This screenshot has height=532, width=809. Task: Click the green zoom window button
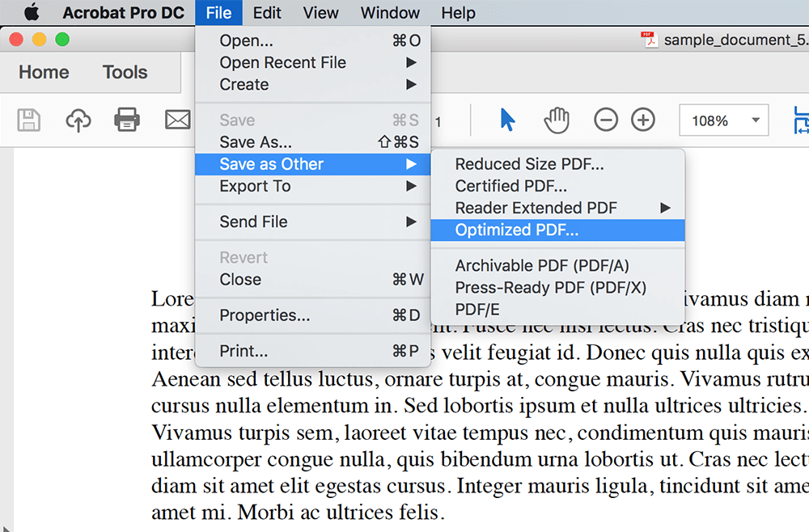coord(62,39)
